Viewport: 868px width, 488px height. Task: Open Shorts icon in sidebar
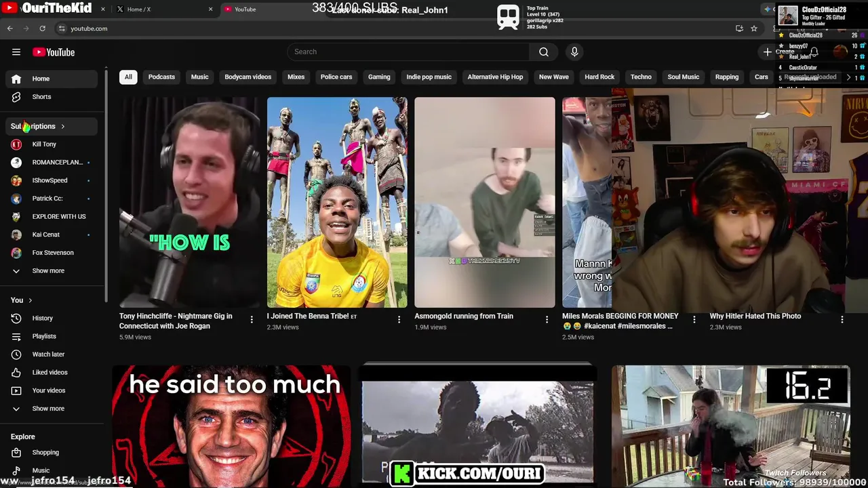[x=16, y=97]
